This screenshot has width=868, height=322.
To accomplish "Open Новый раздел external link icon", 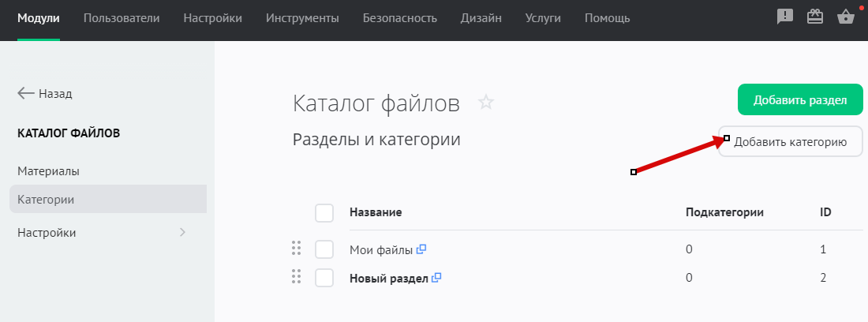I will tap(436, 278).
